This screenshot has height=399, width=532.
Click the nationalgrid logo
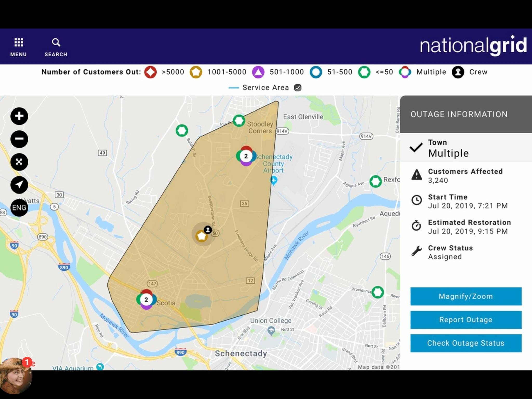[x=473, y=46]
